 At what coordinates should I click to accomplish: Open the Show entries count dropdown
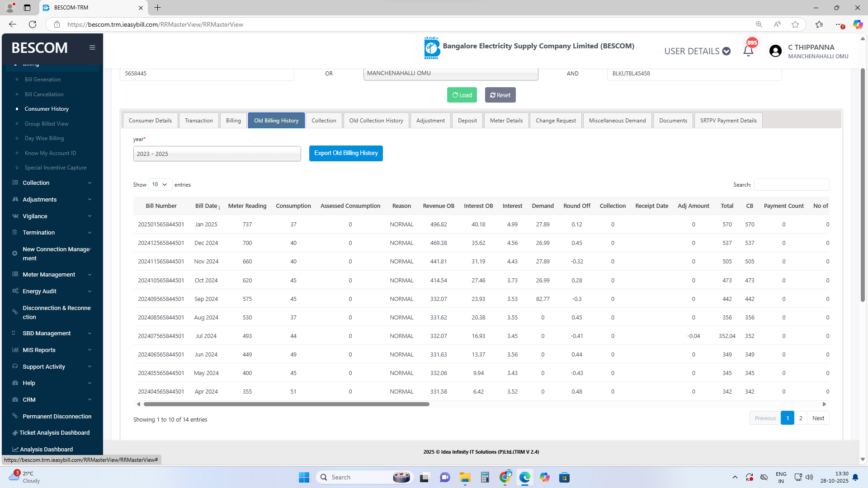[x=160, y=184]
